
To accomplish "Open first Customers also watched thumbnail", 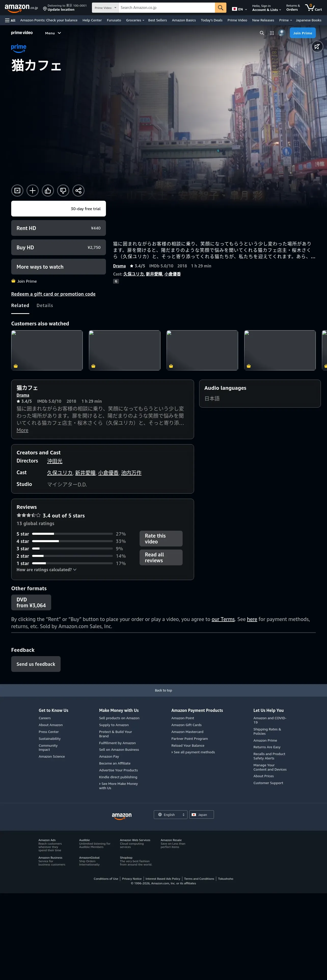I will [47, 350].
